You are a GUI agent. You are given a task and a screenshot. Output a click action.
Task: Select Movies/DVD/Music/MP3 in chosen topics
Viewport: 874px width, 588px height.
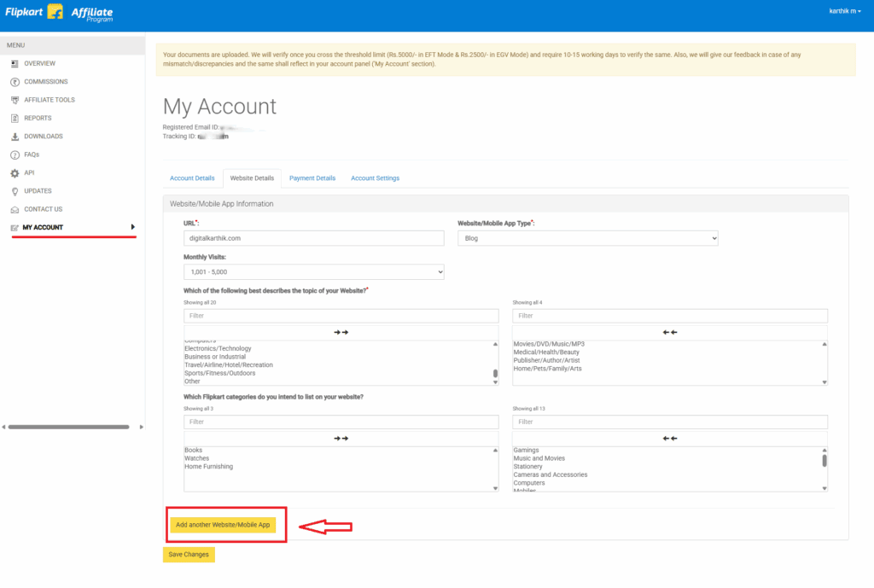coord(549,345)
